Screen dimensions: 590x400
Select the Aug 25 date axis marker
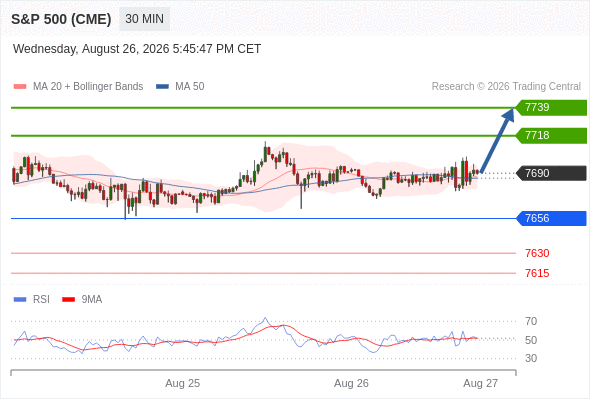point(182,383)
